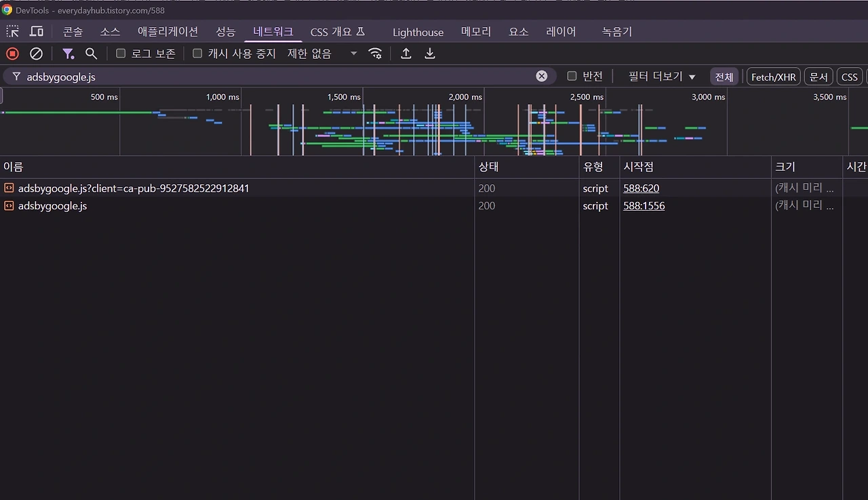Sort by the 시간 column header
This screenshot has height=500, width=868.
[856, 167]
